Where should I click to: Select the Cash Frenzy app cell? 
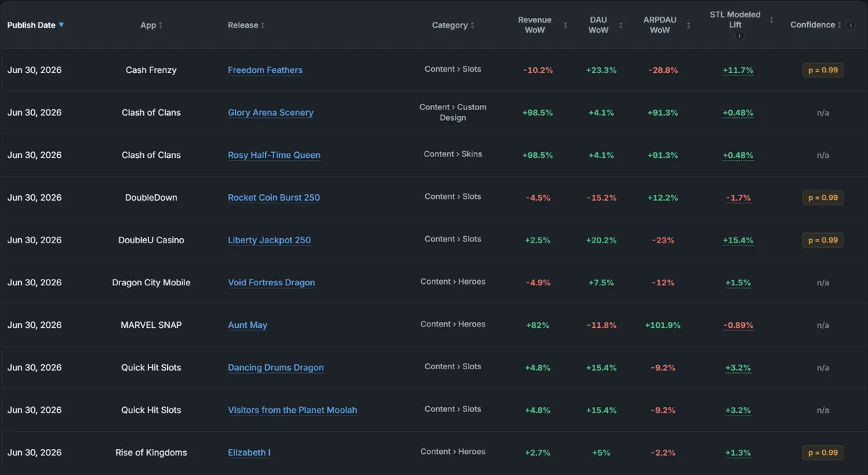click(x=151, y=70)
